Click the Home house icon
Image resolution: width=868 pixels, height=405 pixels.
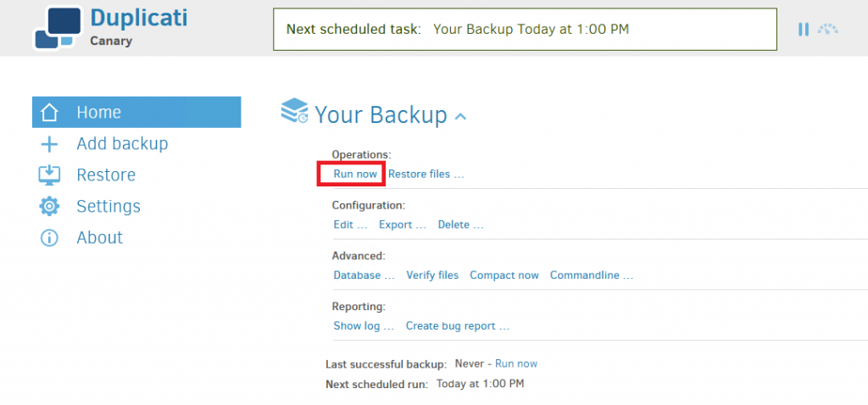[x=49, y=113]
